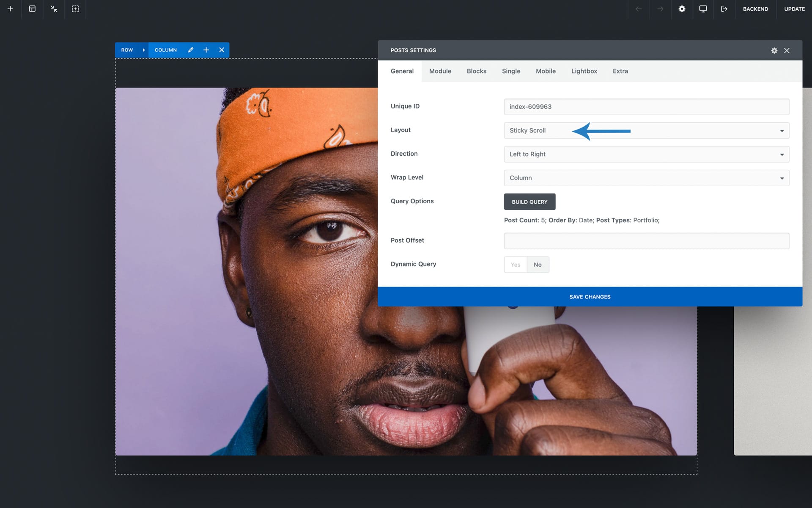
Task: Click the collapse arrows toolbar icon
Action: (54, 9)
